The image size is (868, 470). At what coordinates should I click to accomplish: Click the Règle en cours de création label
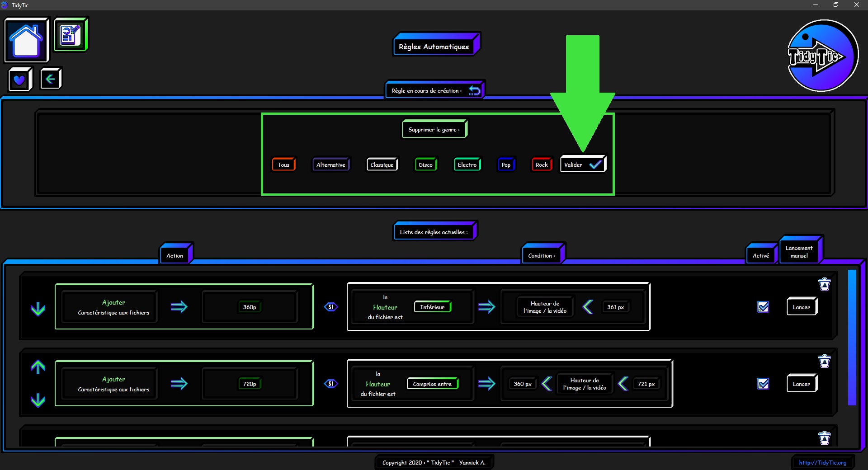(x=426, y=90)
